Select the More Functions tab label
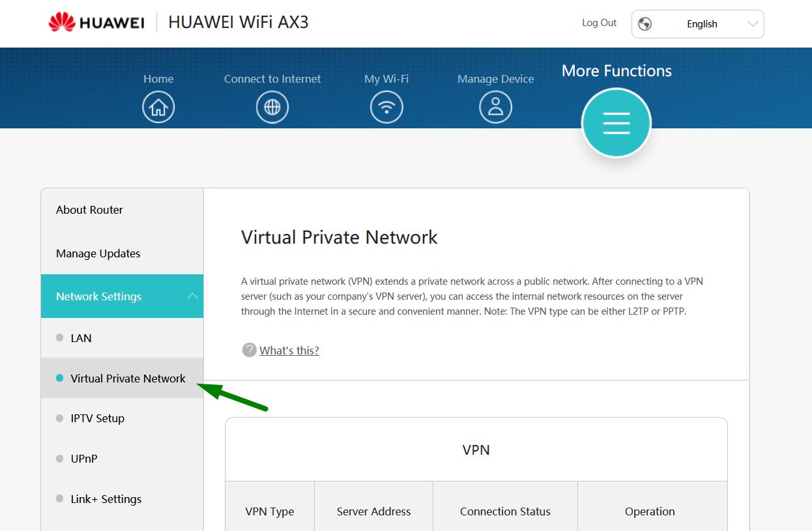 point(616,71)
